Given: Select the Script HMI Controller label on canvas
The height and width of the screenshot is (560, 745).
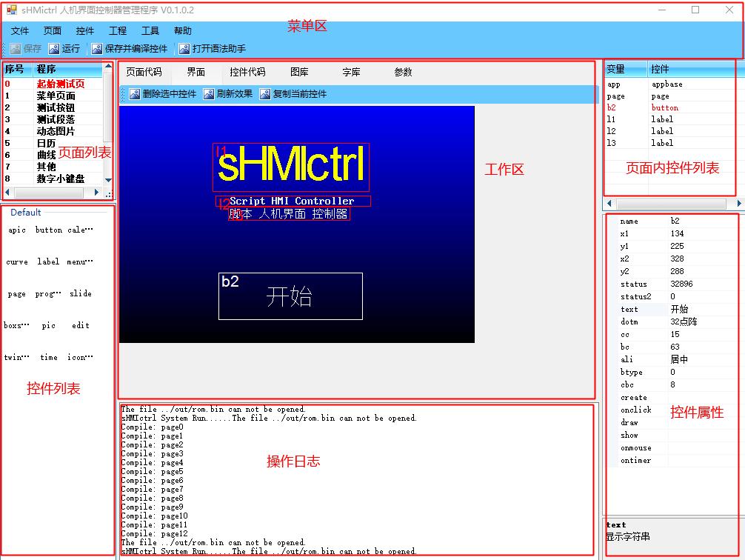Looking at the screenshot, I should tap(293, 201).
